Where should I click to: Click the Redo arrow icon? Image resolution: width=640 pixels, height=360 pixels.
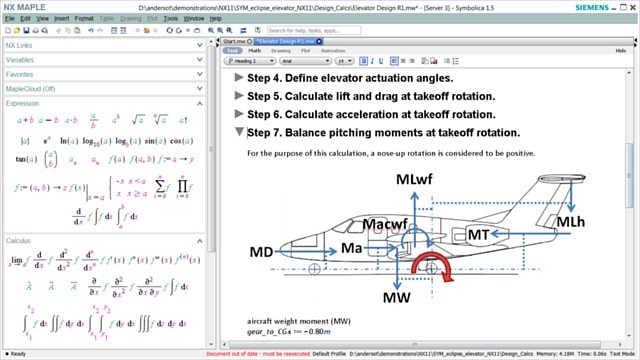100,31
